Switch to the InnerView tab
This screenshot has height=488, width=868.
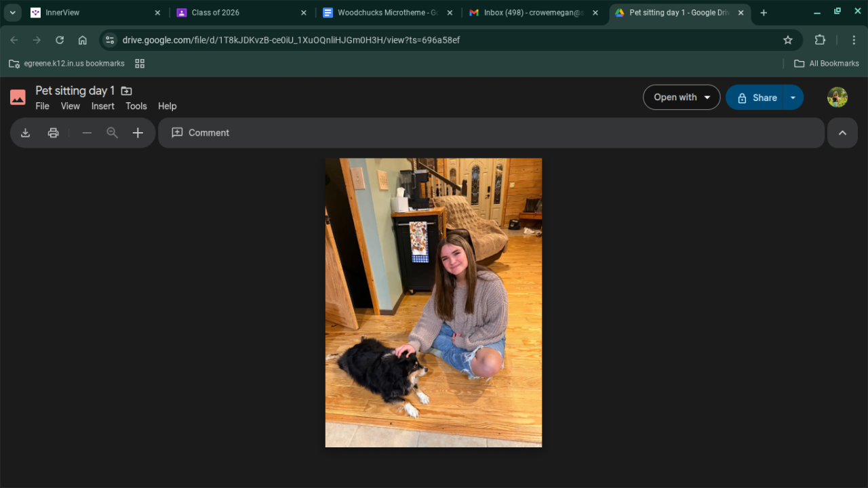(x=94, y=13)
